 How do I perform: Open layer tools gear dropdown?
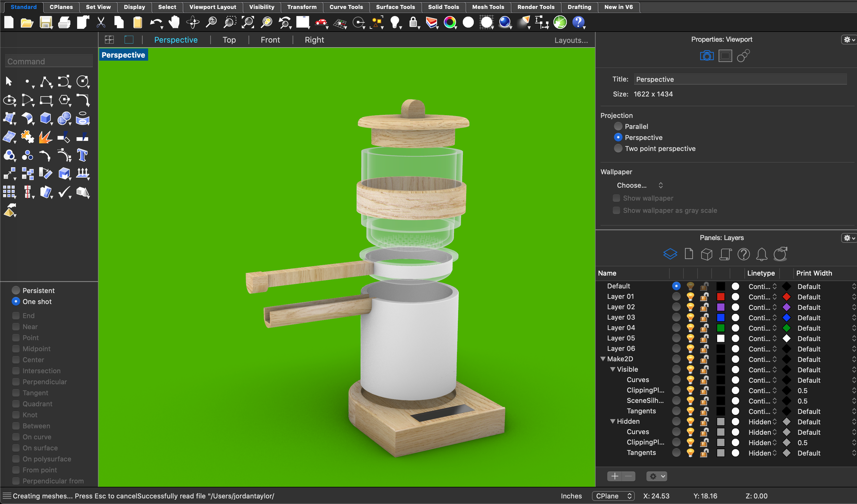(x=656, y=476)
